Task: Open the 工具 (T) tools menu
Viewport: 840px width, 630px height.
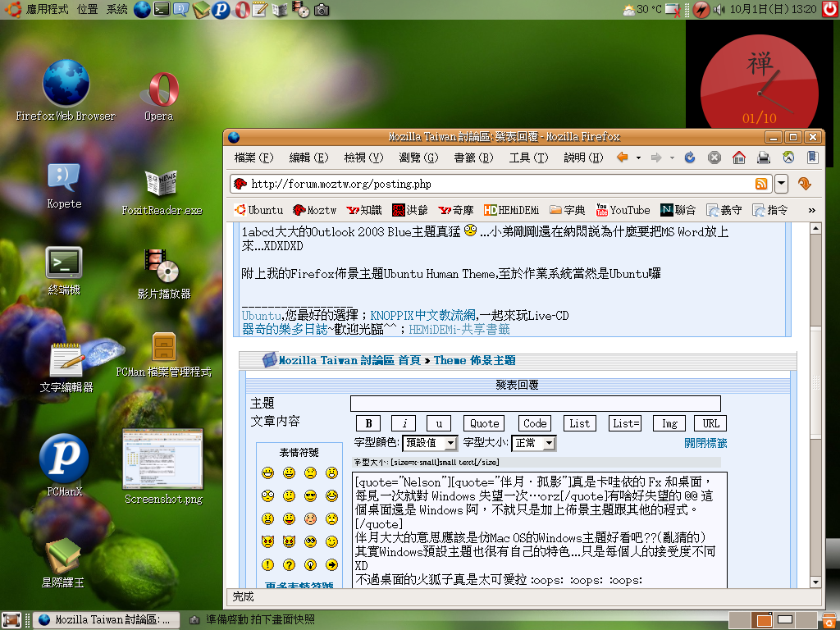Action: 528,157
